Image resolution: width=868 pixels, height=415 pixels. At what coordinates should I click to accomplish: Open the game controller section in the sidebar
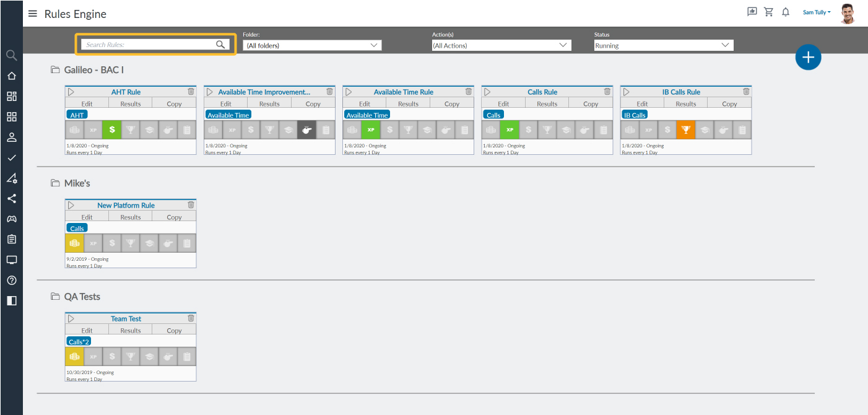point(11,219)
